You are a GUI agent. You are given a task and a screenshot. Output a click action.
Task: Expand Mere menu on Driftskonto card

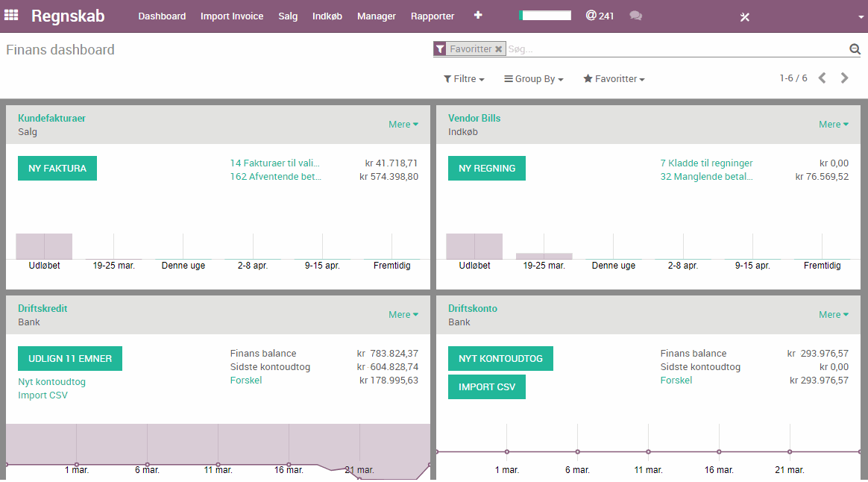click(833, 314)
